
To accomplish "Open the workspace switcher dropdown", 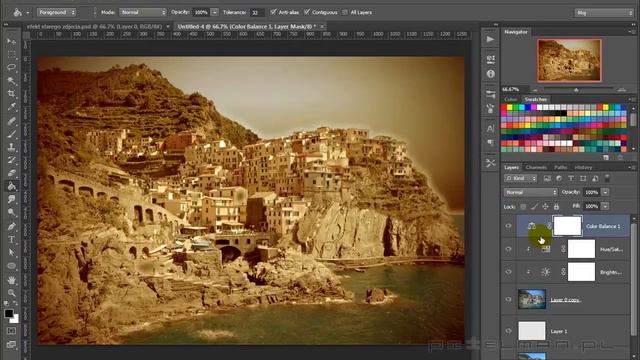I will pos(604,13).
